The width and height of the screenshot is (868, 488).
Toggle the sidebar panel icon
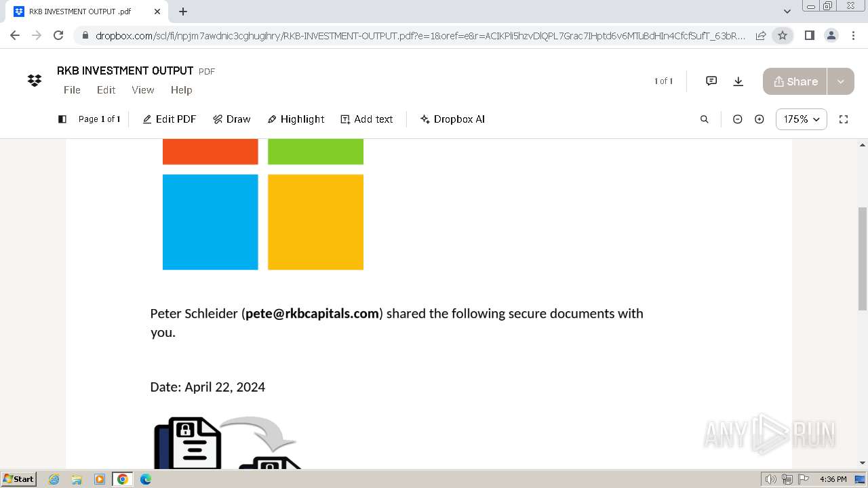point(62,119)
